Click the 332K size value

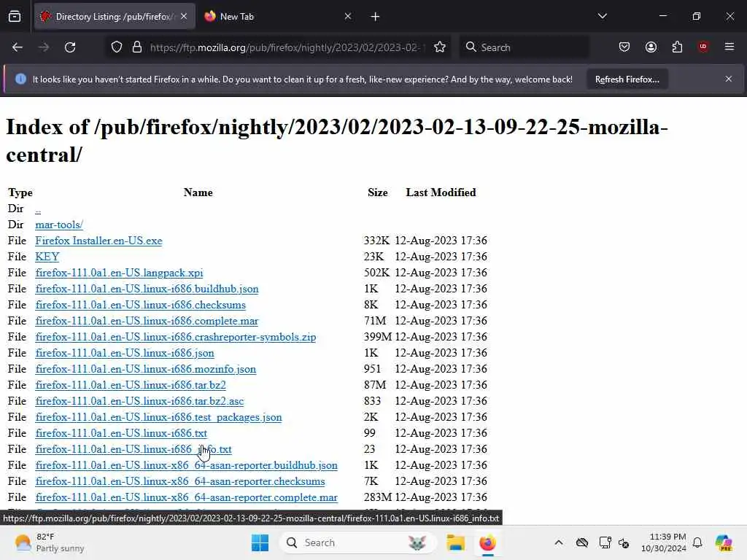pyautogui.click(x=377, y=241)
